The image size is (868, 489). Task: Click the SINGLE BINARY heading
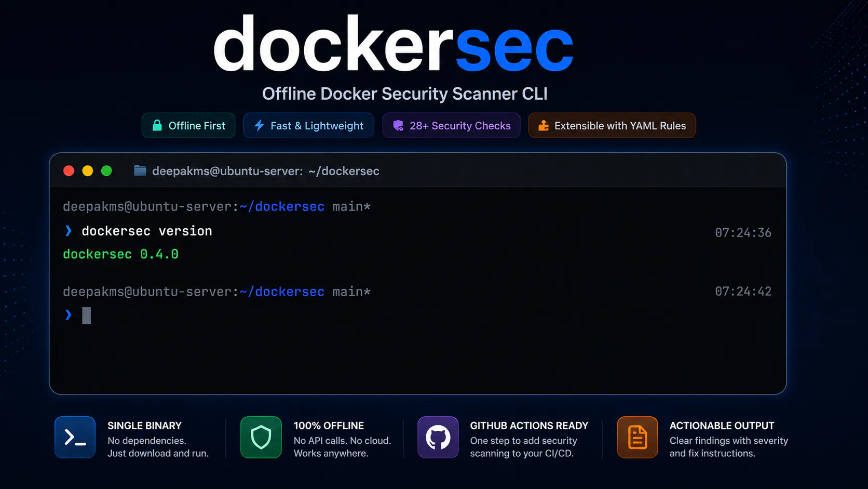[x=144, y=426]
